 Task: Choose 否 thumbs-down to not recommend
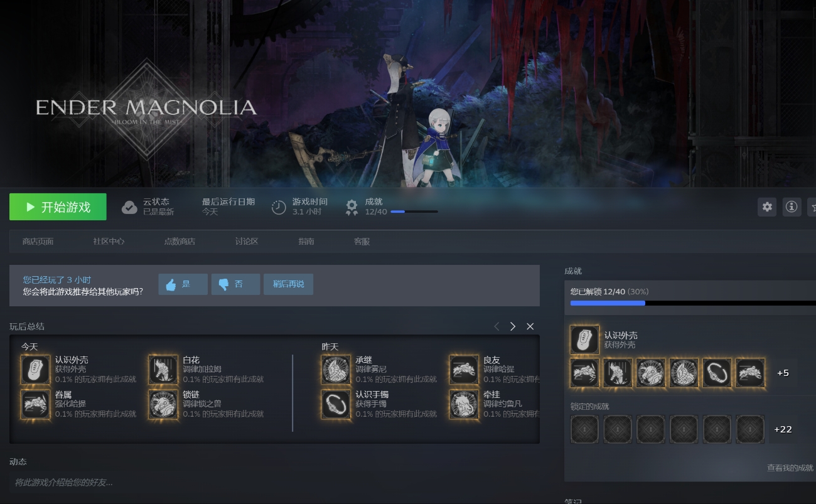235,284
